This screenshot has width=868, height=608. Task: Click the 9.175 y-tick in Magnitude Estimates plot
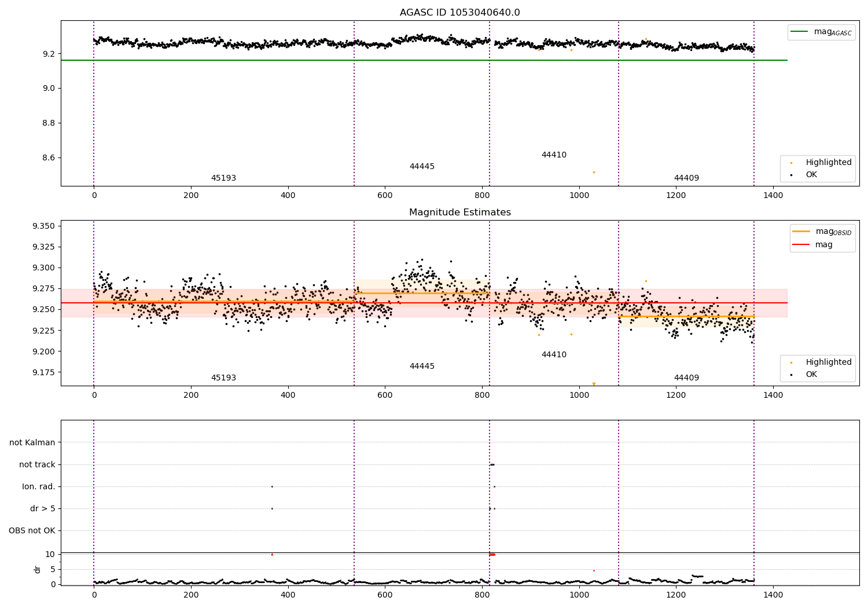click(44, 372)
